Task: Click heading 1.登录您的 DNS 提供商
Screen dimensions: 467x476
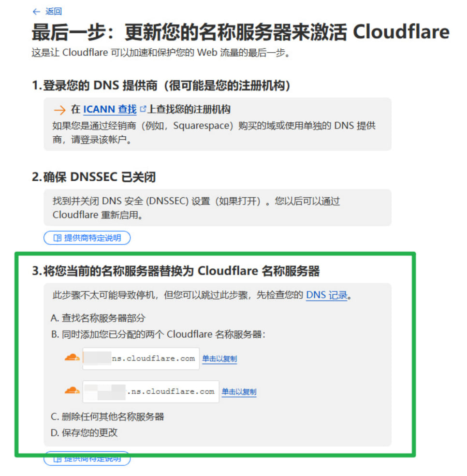Action: coord(161,86)
